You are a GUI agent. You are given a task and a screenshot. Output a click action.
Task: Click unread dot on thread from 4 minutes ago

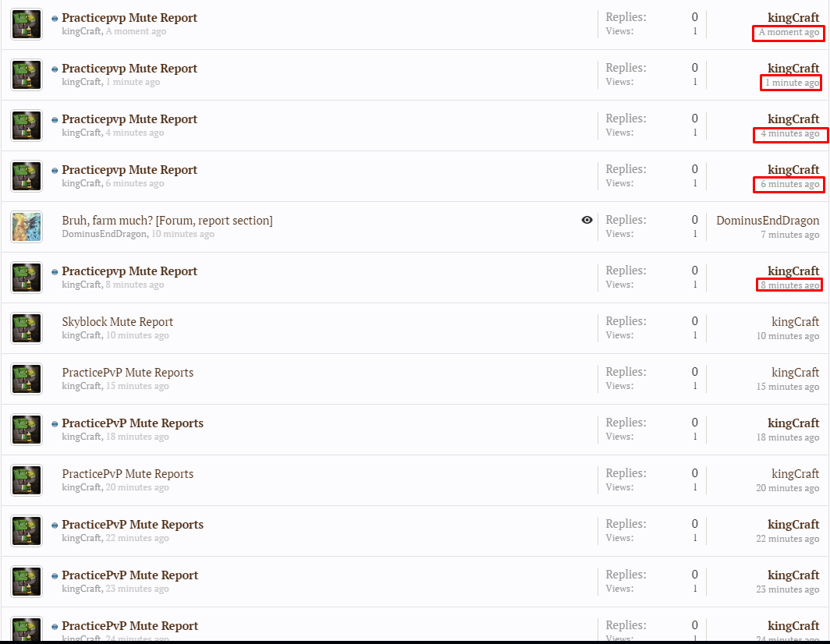[55, 120]
